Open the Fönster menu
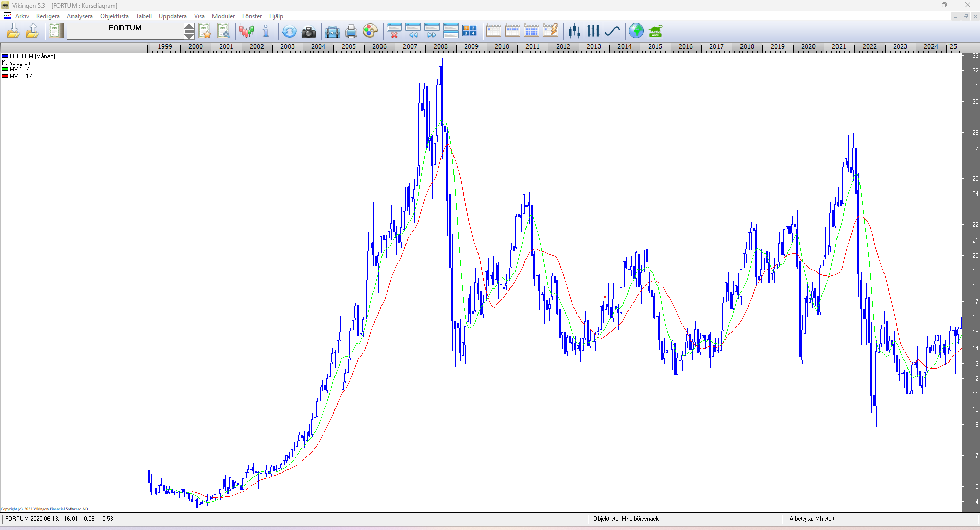980x530 pixels. tap(252, 16)
